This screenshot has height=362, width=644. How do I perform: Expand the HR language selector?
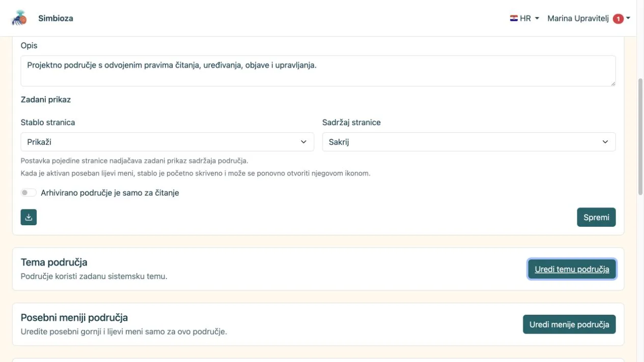point(524,18)
